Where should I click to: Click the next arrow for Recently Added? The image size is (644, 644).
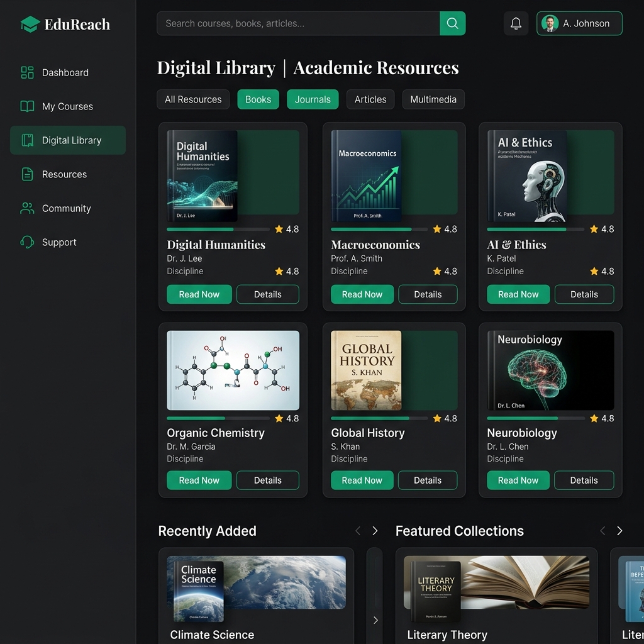coord(375,531)
